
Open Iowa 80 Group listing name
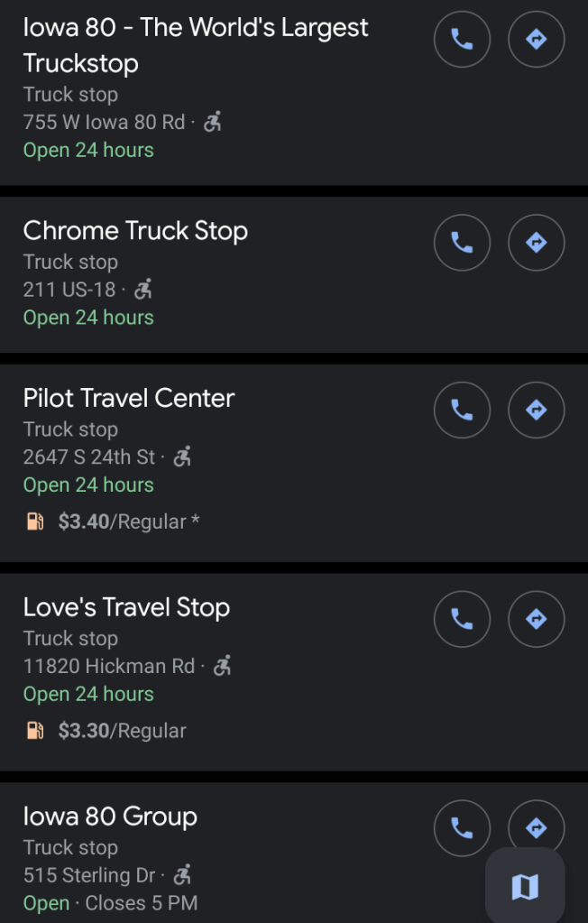tap(110, 817)
